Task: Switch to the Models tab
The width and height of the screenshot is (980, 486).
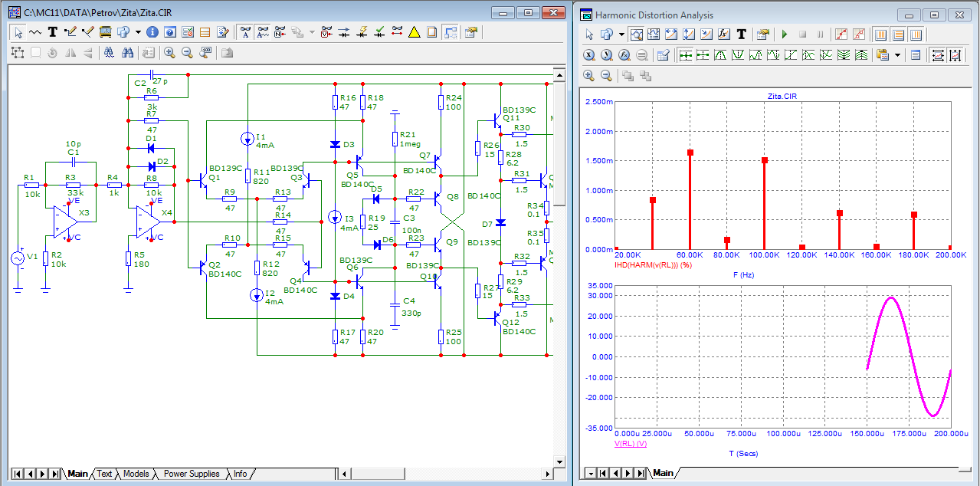Action: click(136, 474)
